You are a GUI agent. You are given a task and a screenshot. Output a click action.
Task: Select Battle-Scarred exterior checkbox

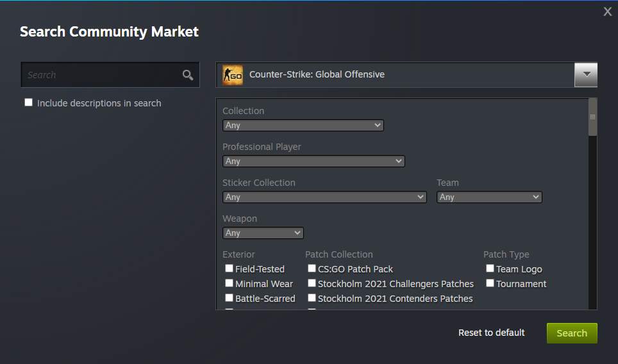[x=229, y=298]
